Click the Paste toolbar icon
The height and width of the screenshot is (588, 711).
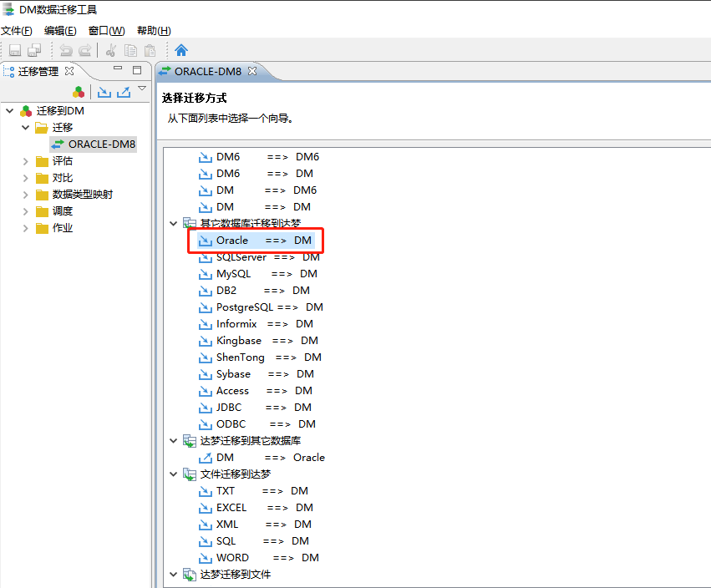coord(150,50)
